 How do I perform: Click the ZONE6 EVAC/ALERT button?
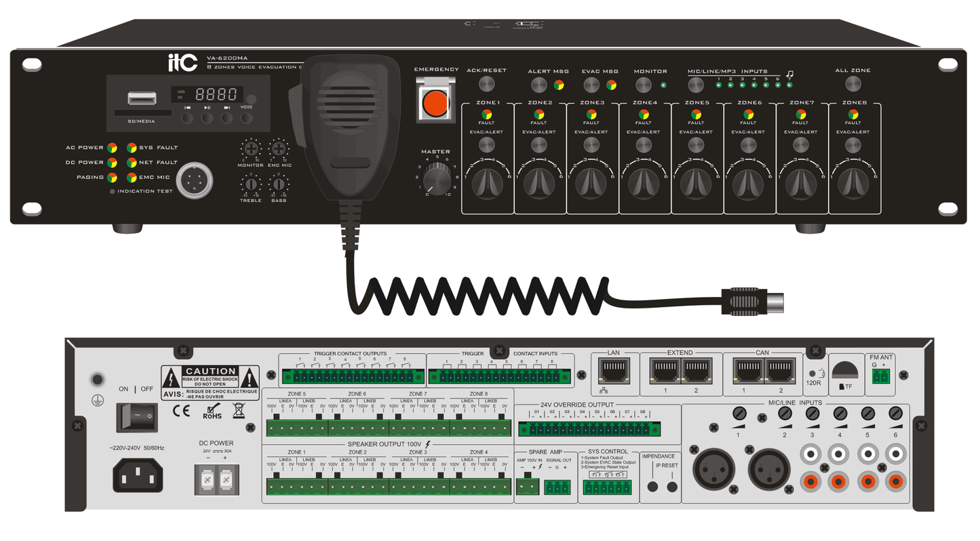click(x=748, y=144)
